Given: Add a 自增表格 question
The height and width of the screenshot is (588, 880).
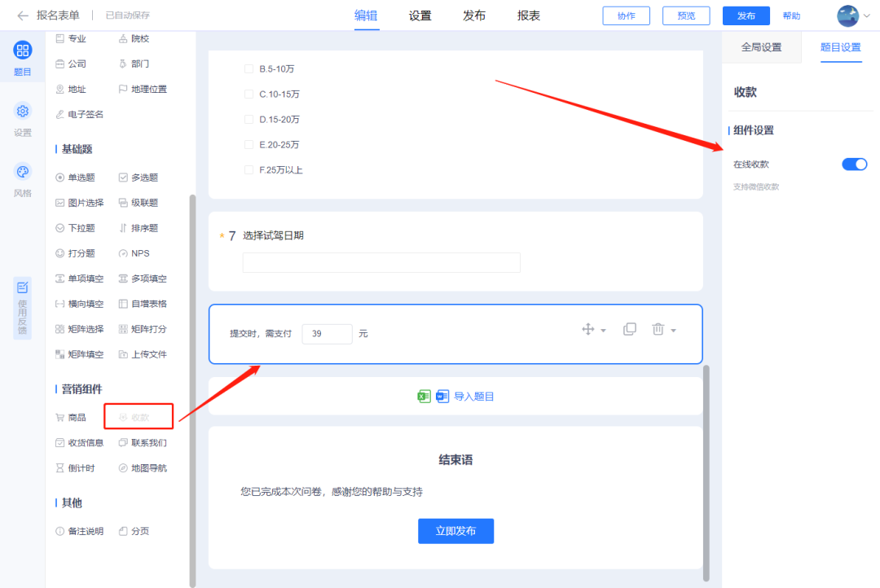Looking at the screenshot, I should pyautogui.click(x=143, y=304).
